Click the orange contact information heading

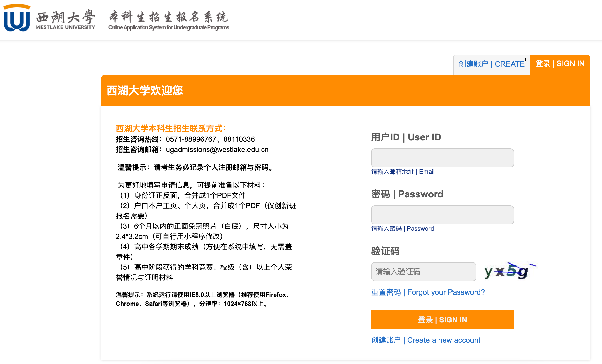coord(170,128)
